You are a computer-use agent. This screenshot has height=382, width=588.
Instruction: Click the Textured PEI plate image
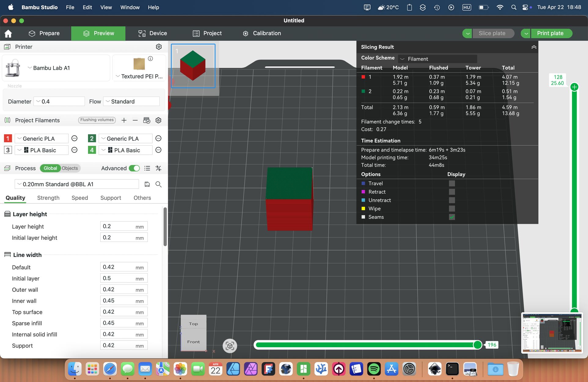click(x=139, y=63)
